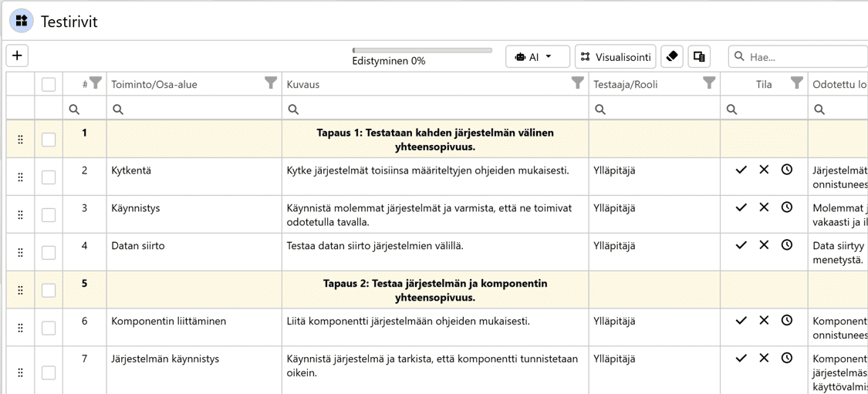Click the copy layout icon beside eraser
This screenshot has height=394, width=868.
[699, 56]
